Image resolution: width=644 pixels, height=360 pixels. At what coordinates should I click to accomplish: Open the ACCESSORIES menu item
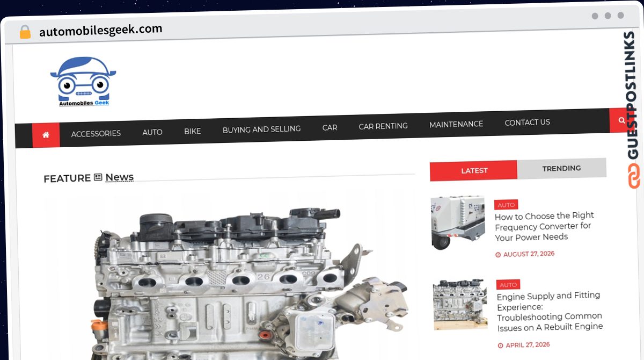[96, 134]
